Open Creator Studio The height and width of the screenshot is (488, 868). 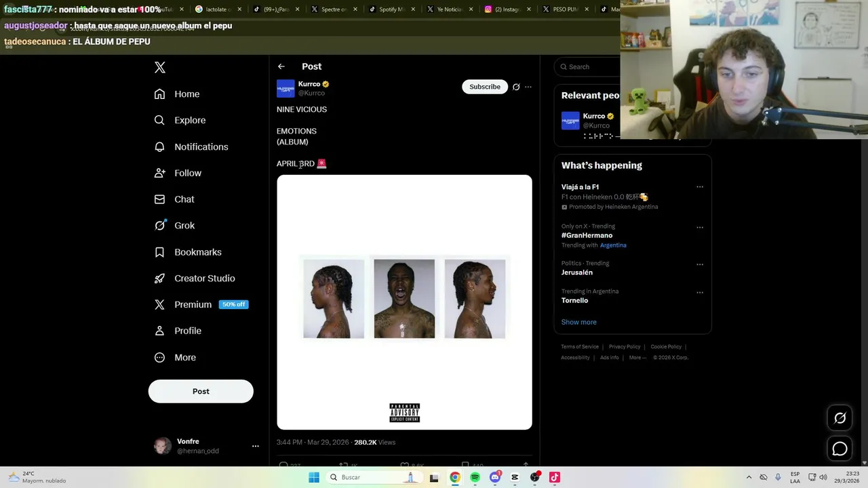(x=195, y=279)
